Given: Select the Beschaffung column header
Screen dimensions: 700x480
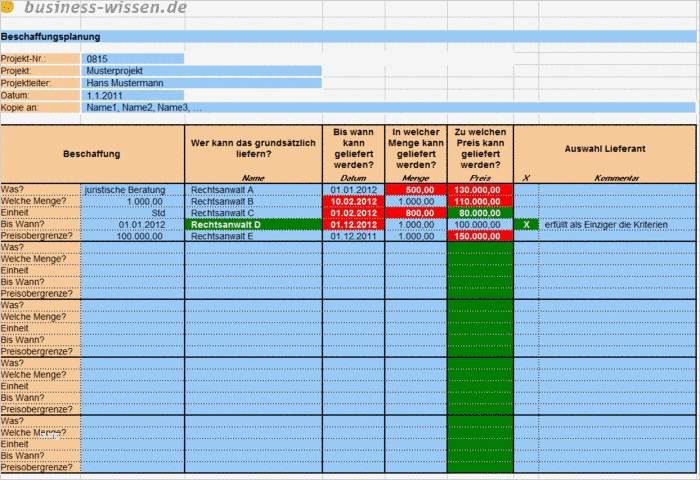Looking at the screenshot, I should pyautogui.click(x=92, y=154).
